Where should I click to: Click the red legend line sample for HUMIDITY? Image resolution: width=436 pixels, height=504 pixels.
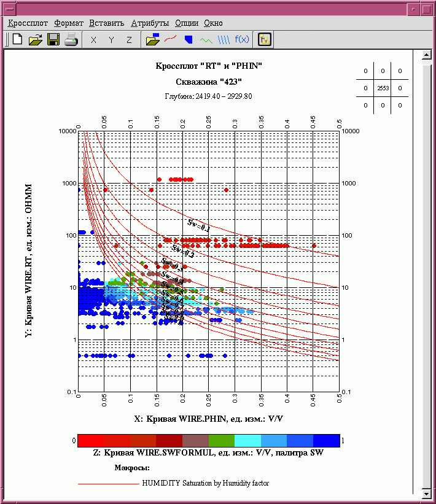click(x=108, y=483)
